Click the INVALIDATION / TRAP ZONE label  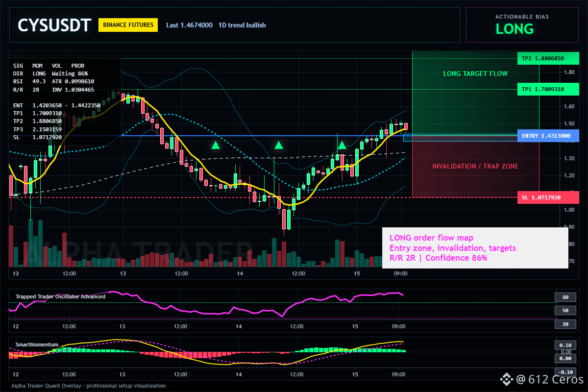(x=475, y=166)
